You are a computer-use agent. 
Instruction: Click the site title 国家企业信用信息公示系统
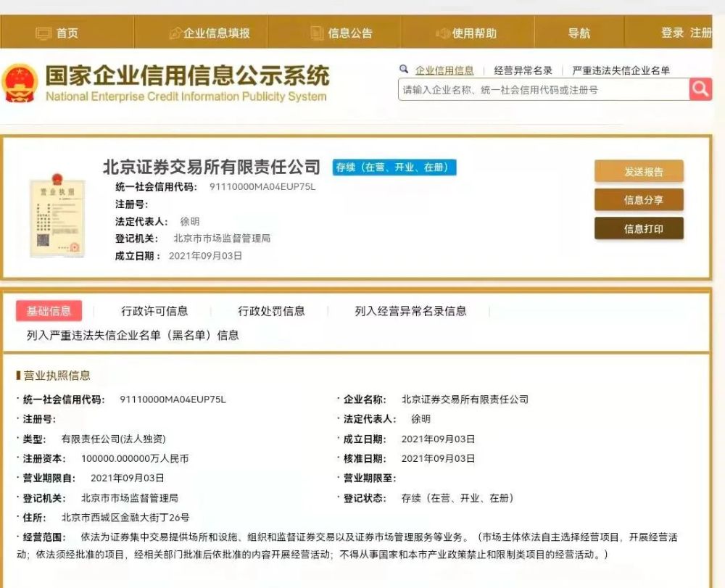[187, 75]
